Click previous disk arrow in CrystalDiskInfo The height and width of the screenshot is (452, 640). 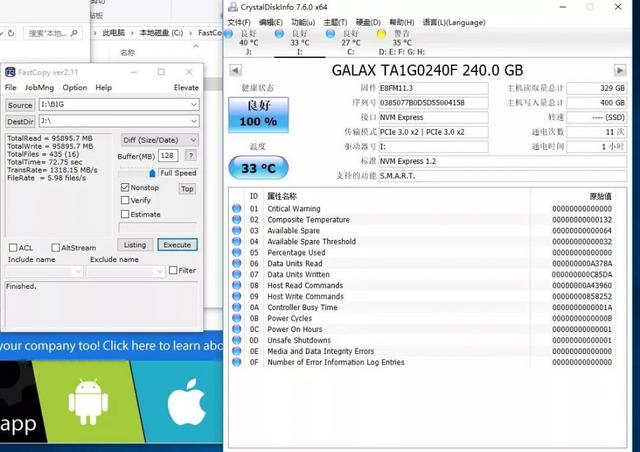pos(235,70)
